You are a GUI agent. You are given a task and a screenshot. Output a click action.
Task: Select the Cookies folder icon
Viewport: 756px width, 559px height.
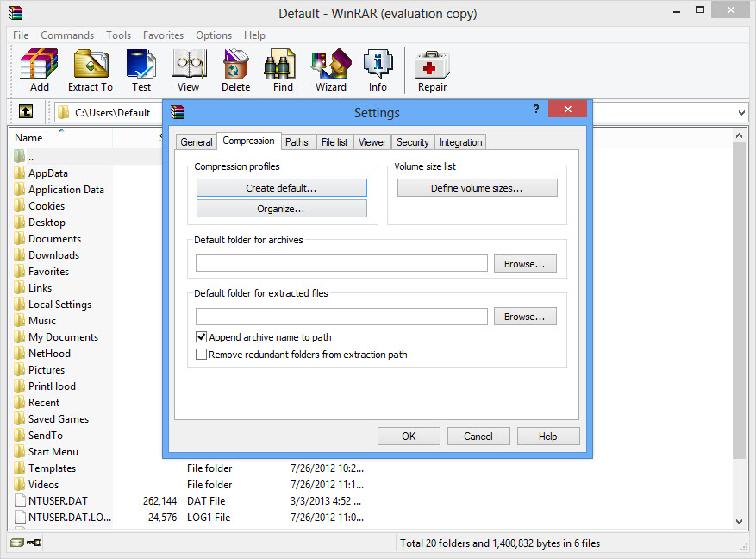tap(19, 206)
